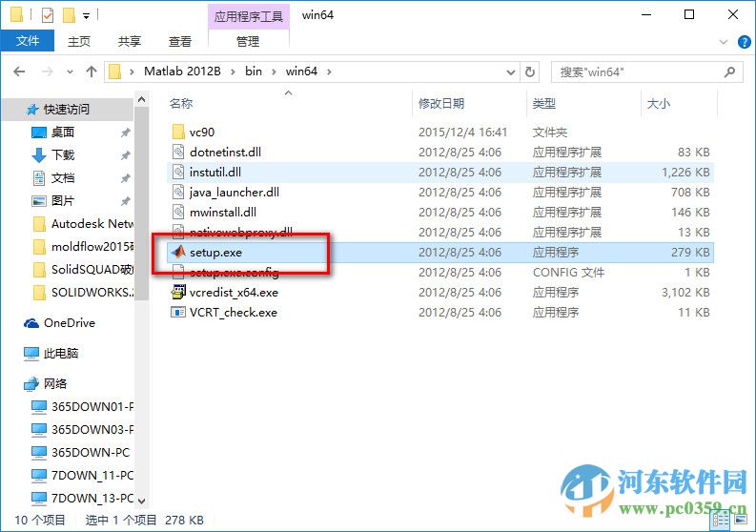Image resolution: width=756 pixels, height=532 pixels.
Task: Open Documents (文档) in sidebar
Action: click(x=63, y=178)
